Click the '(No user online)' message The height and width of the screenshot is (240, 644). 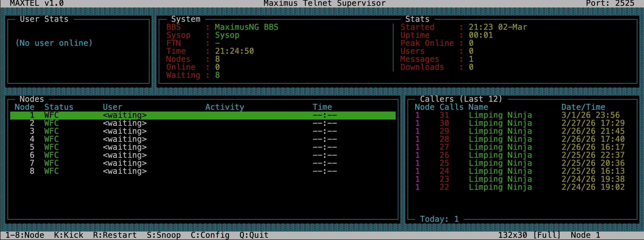[54, 43]
